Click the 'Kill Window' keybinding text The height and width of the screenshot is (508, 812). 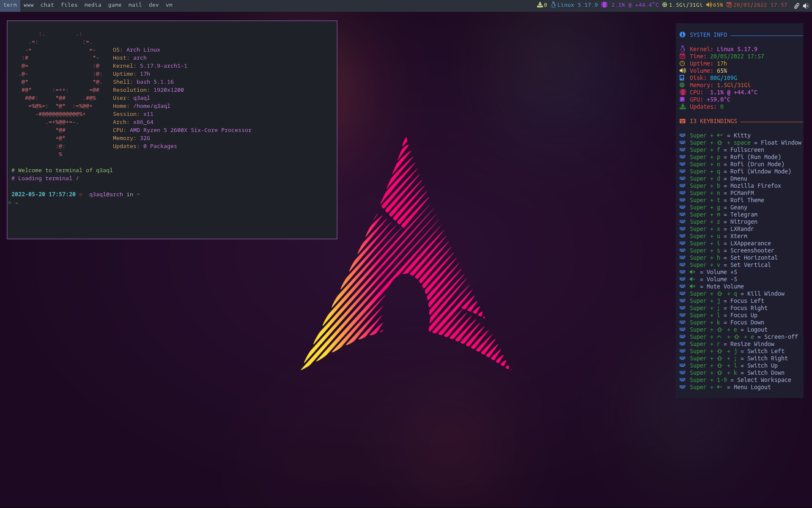pyautogui.click(x=765, y=294)
